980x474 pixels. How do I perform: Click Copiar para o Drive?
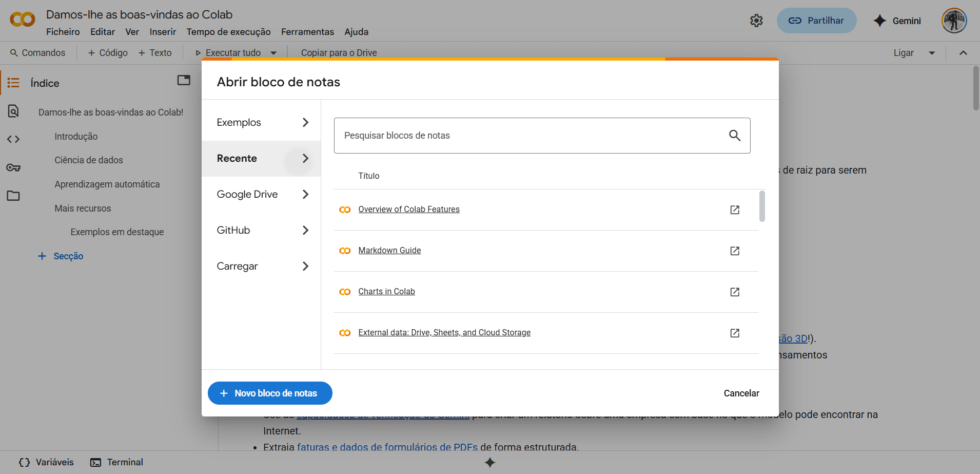click(x=339, y=53)
